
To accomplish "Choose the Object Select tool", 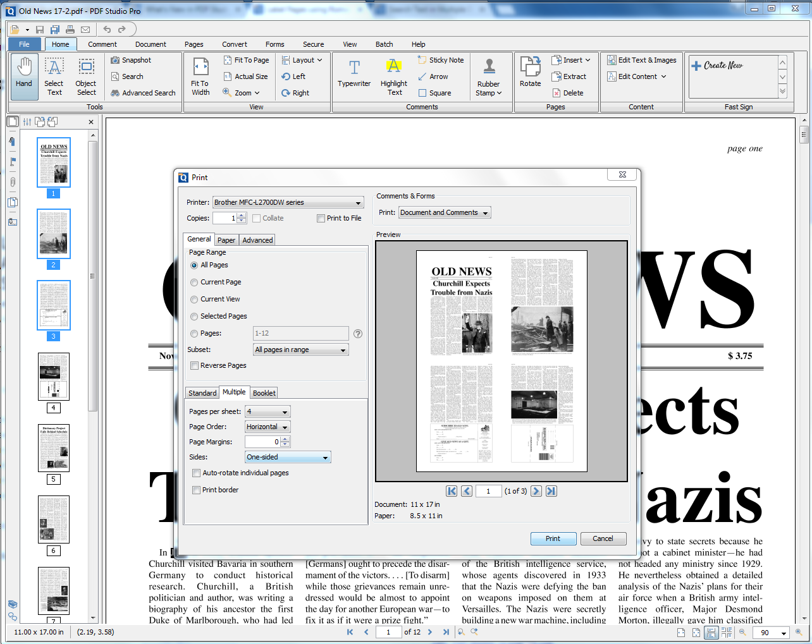I will click(86, 76).
